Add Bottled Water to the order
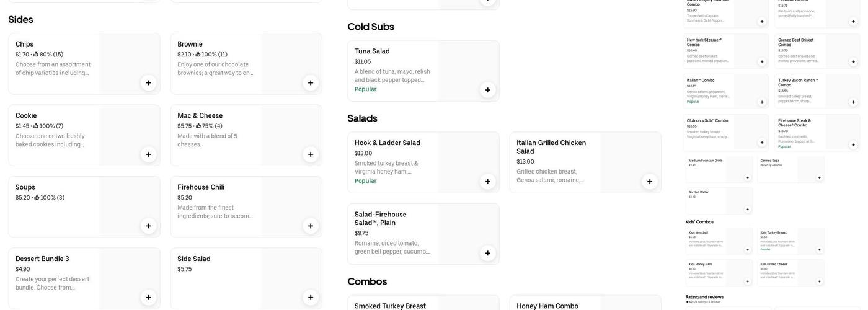 click(748, 210)
